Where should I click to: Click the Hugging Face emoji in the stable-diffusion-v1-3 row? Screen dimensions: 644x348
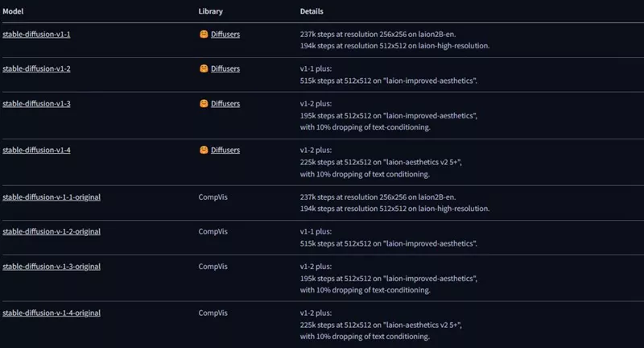[x=204, y=104]
